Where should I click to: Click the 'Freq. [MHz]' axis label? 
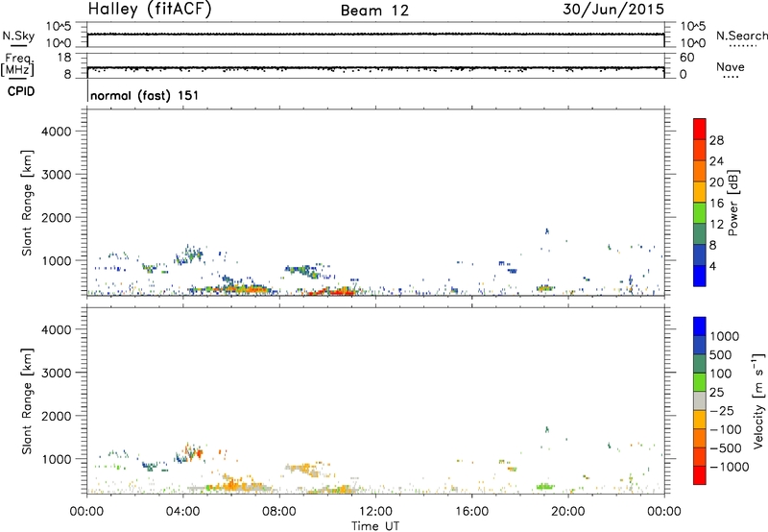(x=18, y=64)
